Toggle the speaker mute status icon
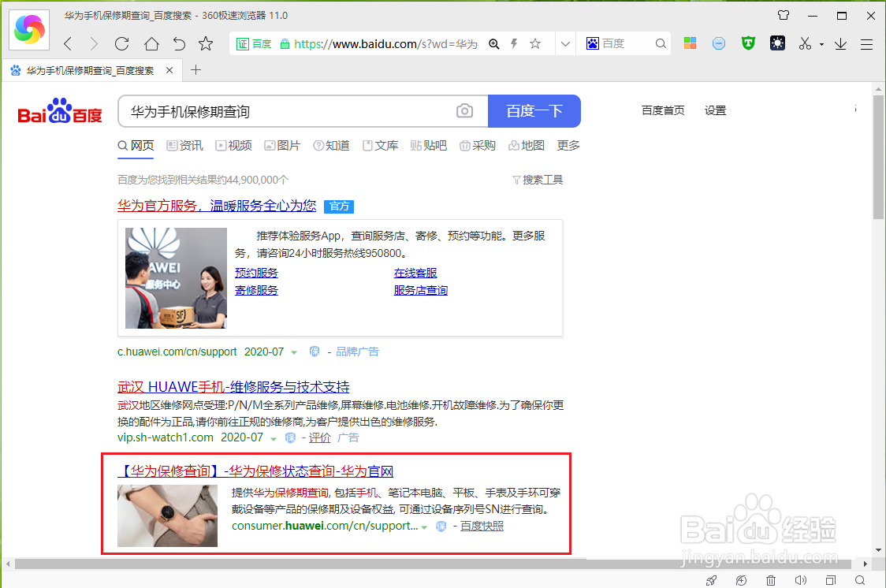Viewport: 886px width, 588px height. [801, 580]
